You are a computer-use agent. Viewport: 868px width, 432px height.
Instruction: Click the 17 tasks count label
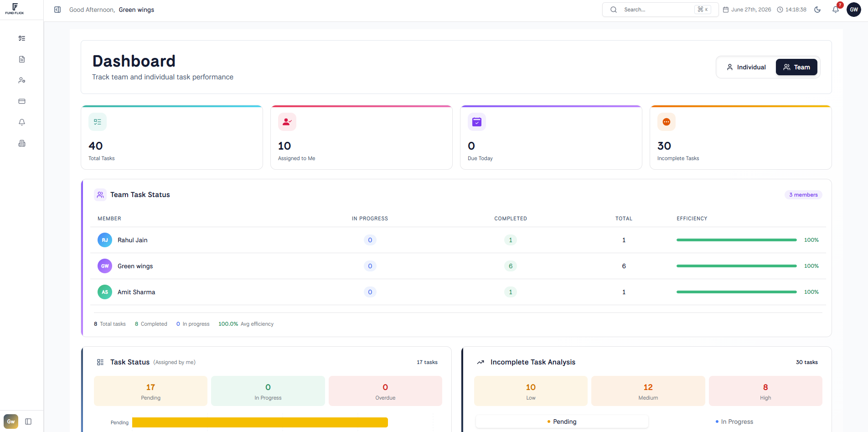coord(427,362)
